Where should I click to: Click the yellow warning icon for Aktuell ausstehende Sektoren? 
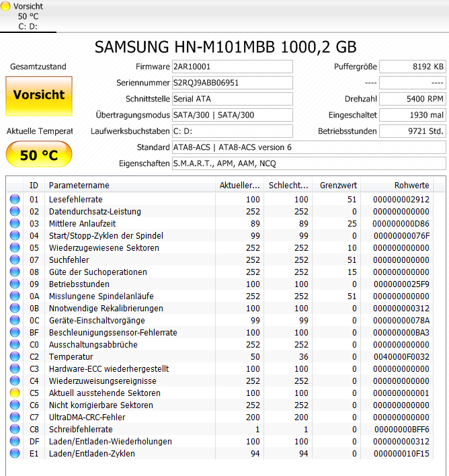click(15, 393)
